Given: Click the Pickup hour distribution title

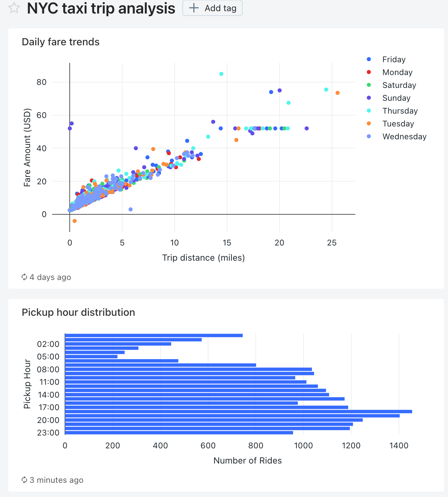Looking at the screenshot, I should pyautogui.click(x=78, y=312).
